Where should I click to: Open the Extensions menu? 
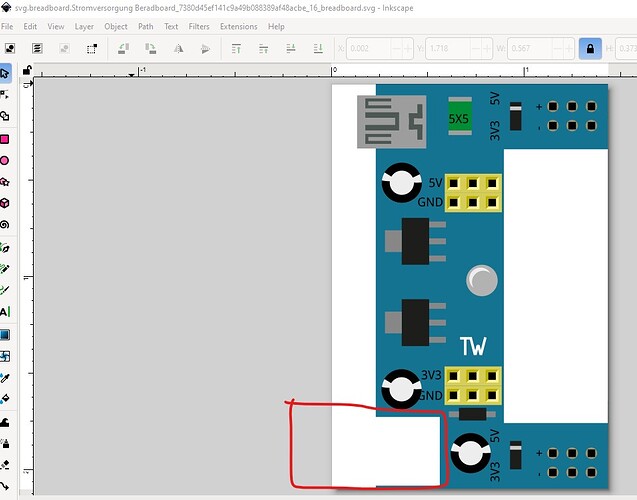pos(238,26)
